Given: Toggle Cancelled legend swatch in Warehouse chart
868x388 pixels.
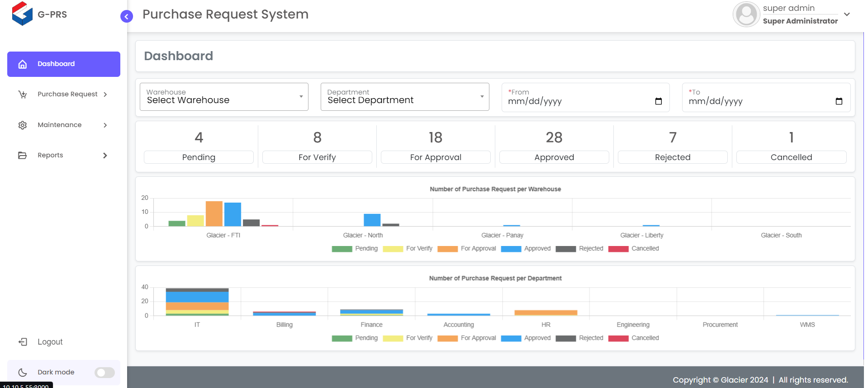Looking at the screenshot, I should coord(618,249).
